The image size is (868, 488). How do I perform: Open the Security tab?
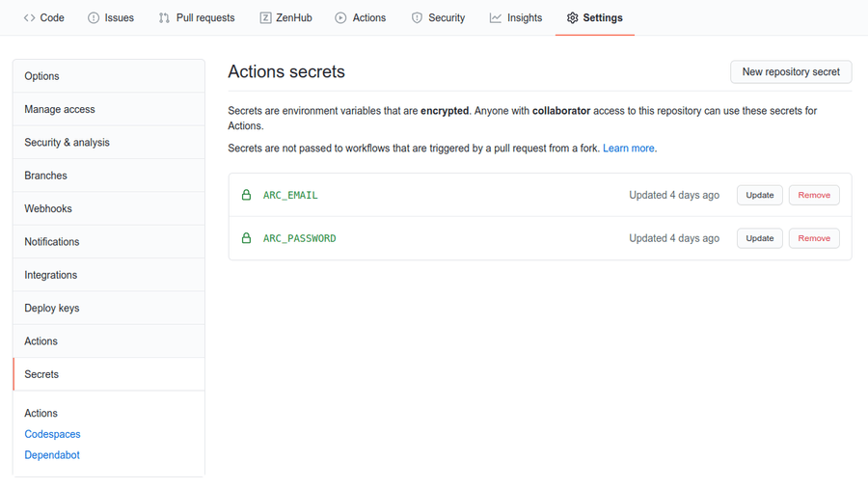[x=438, y=17]
